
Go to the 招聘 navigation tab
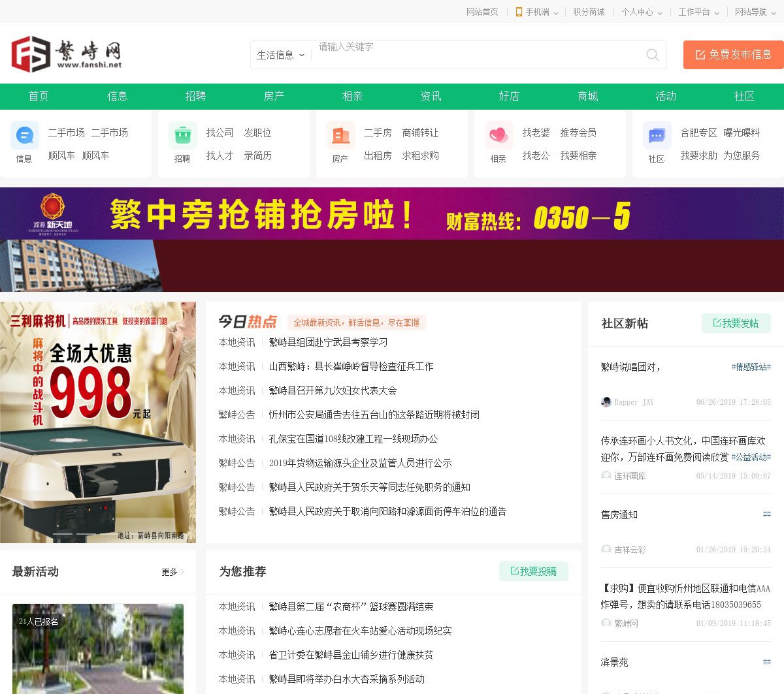[x=195, y=97]
